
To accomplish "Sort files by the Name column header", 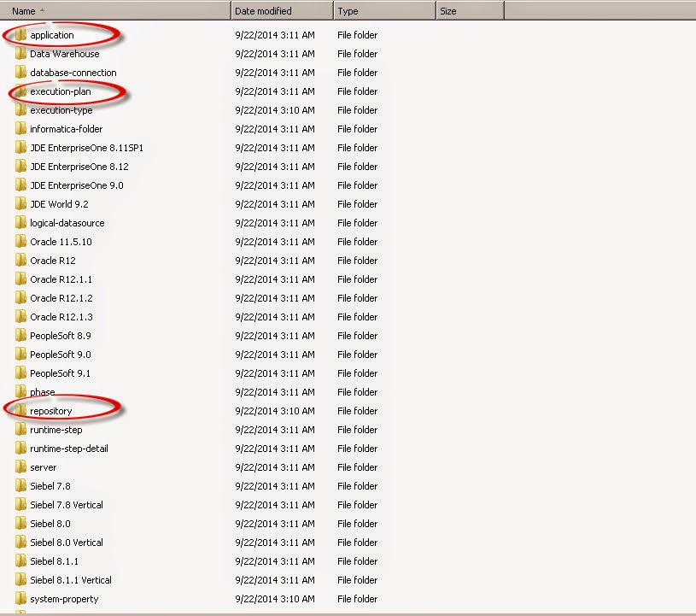I will 24,11.
